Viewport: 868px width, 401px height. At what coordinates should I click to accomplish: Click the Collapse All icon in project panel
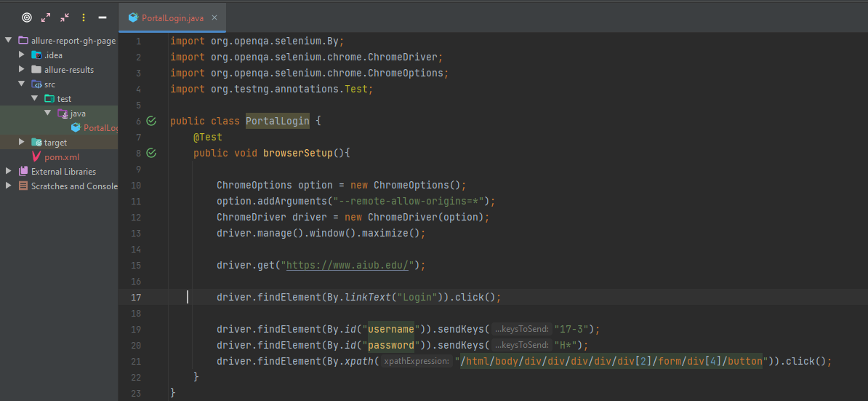65,17
